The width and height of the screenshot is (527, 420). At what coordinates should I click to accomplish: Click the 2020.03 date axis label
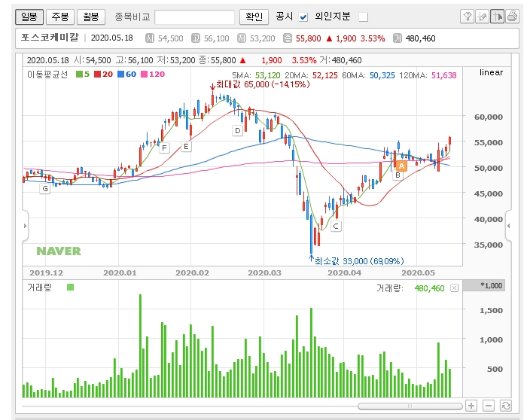[264, 272]
